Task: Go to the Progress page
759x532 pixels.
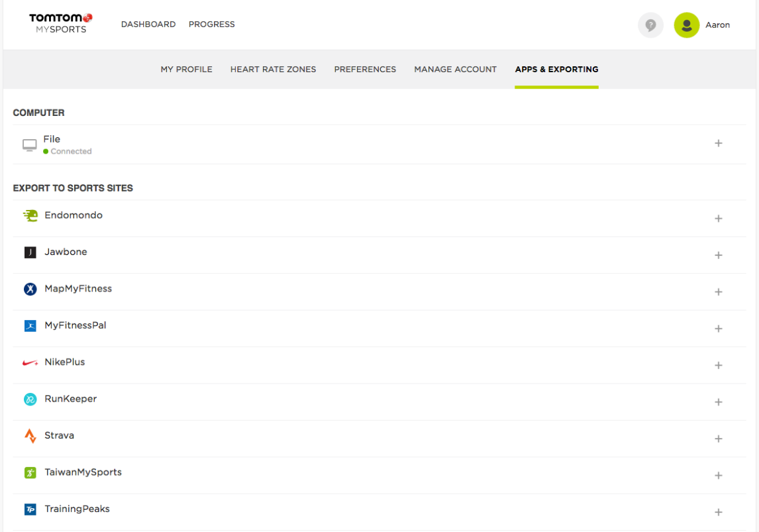Action: click(x=211, y=25)
